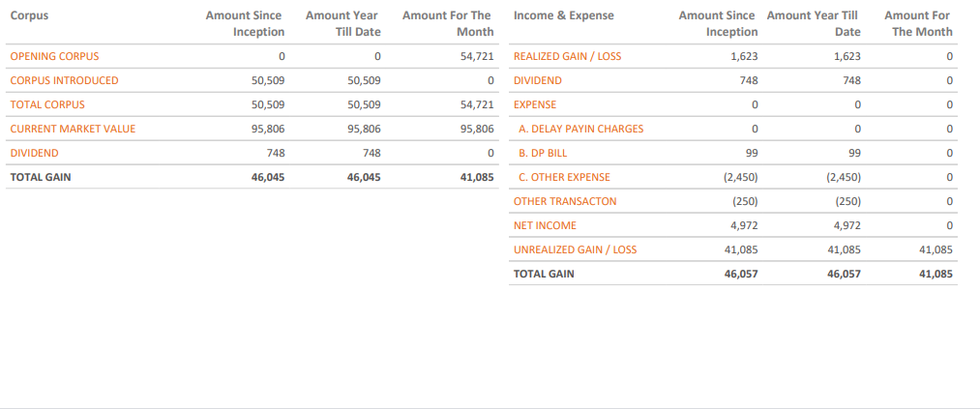This screenshot has width=980, height=409.
Task: Click DIVIDEND in the Corpus table
Action: 34,153
